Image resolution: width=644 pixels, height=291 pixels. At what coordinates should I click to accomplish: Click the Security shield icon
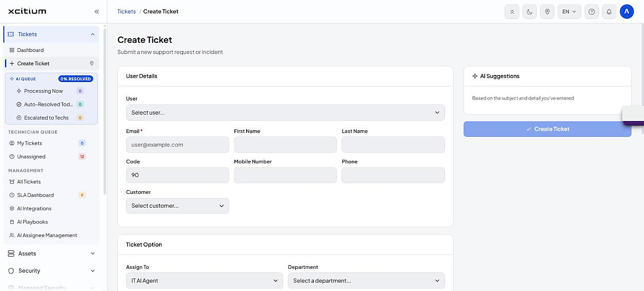(11, 270)
